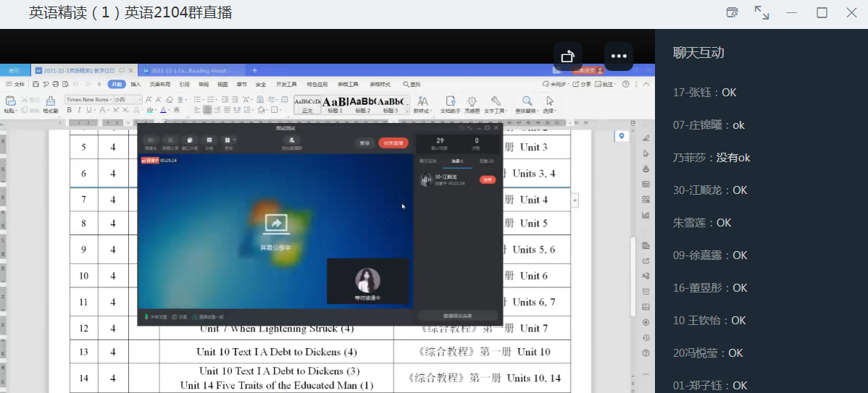Toggle center alignment in the ribbon

tap(207, 110)
